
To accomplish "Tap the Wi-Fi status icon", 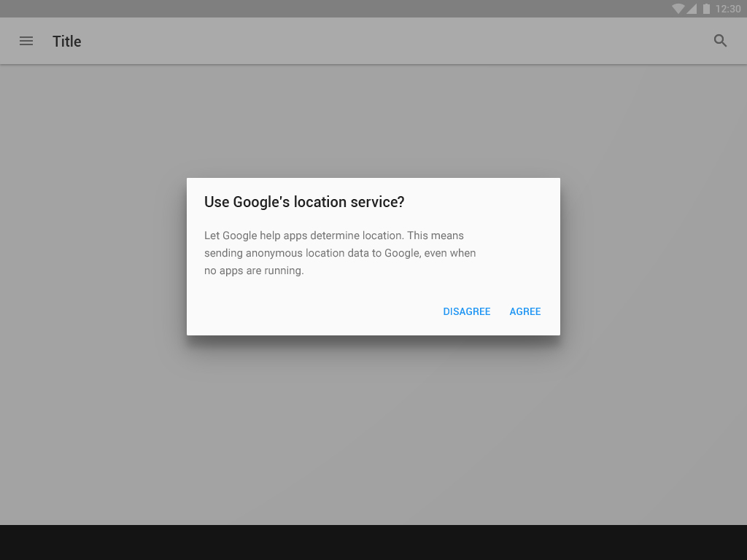I will (x=678, y=9).
